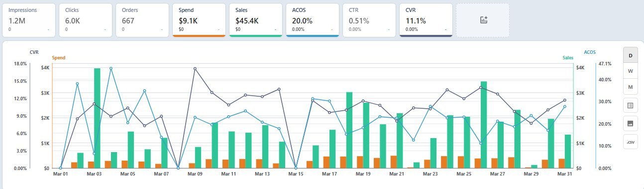Click the orange Spend bar for Mar 02

74,165
